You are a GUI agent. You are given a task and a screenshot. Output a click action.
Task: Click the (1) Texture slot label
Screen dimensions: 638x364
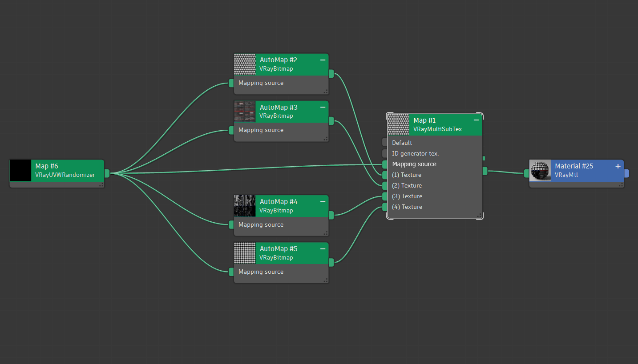407,175
